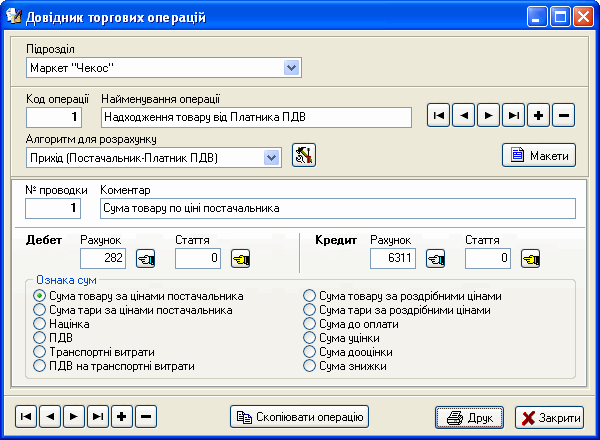Viewport: 600px width, 440px height.
Task: Remove record with bottom minus button
Action: pos(146,416)
